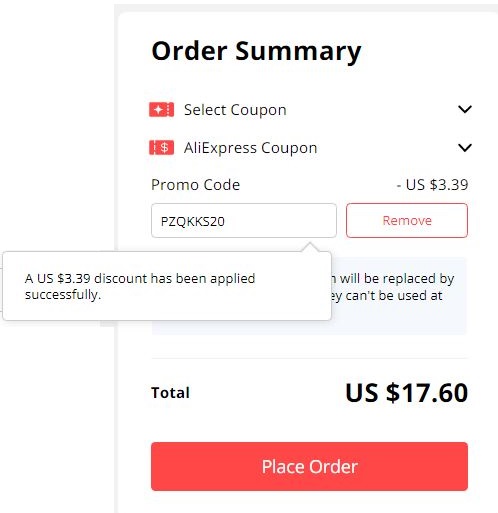Screen dimensions: 498x513
Task: Expand the Select Coupon chevron
Action: (x=465, y=109)
